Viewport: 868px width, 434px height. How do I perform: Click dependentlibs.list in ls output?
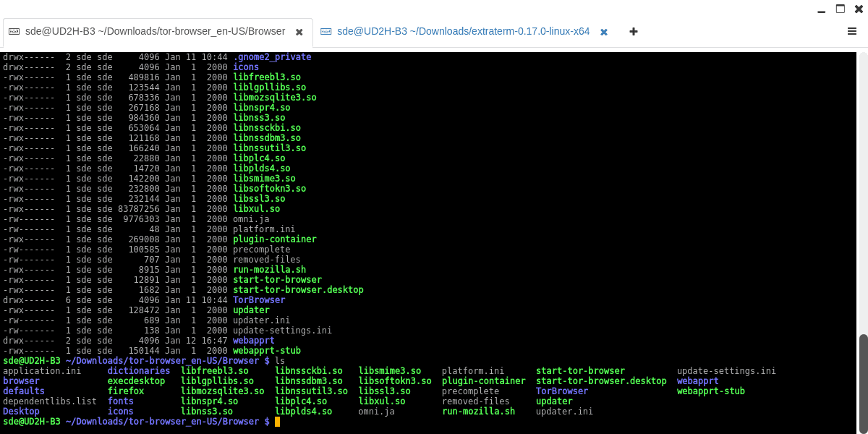click(50, 401)
